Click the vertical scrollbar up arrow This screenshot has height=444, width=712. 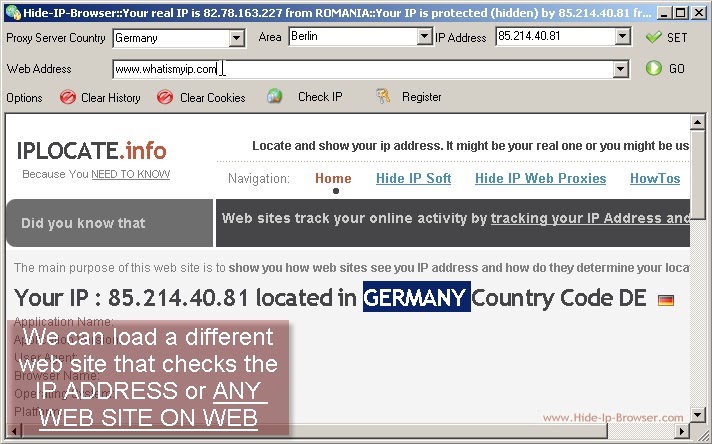(x=697, y=122)
